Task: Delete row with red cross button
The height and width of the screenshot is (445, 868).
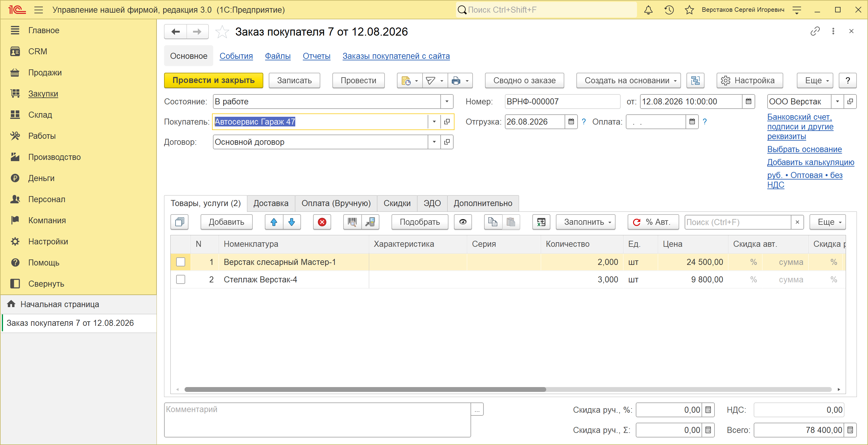Action: pos(322,222)
